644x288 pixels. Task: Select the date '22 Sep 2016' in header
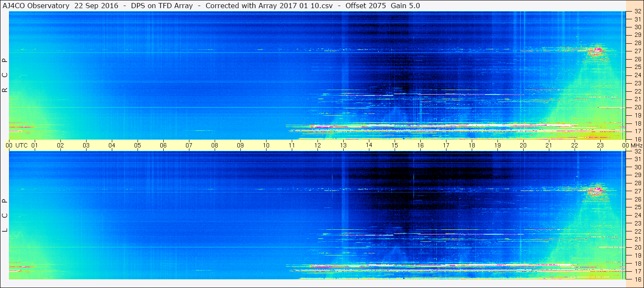pyautogui.click(x=96, y=6)
